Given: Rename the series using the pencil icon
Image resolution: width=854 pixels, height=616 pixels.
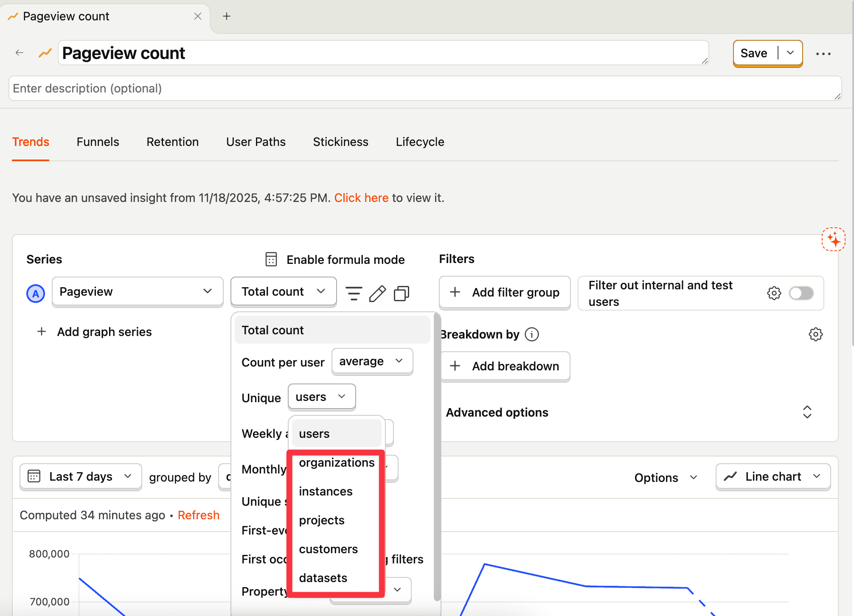Looking at the screenshot, I should click(x=378, y=293).
